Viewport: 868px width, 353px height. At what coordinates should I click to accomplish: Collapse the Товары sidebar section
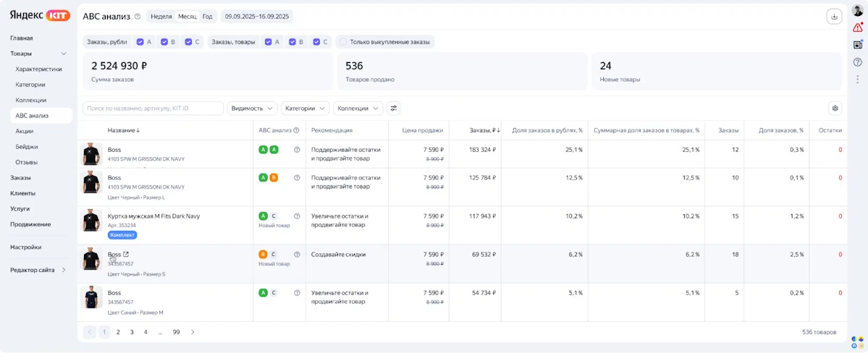pyautogui.click(x=64, y=54)
